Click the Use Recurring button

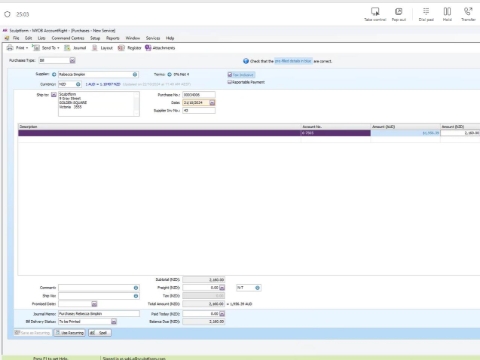[70, 333]
